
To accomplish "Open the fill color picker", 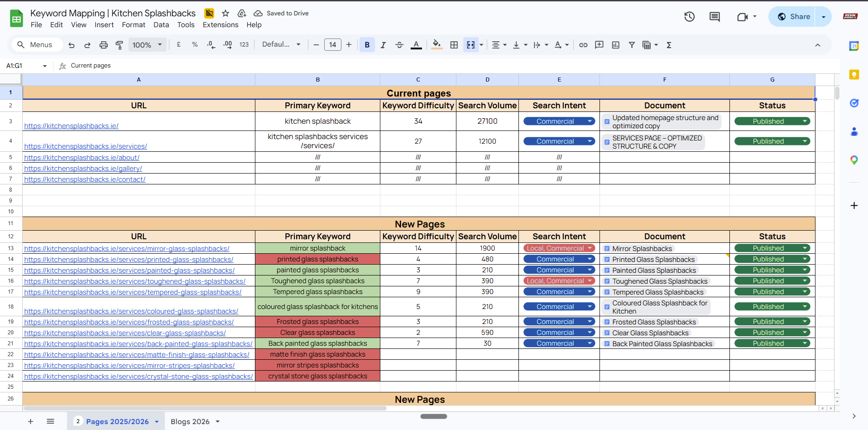I will (436, 45).
